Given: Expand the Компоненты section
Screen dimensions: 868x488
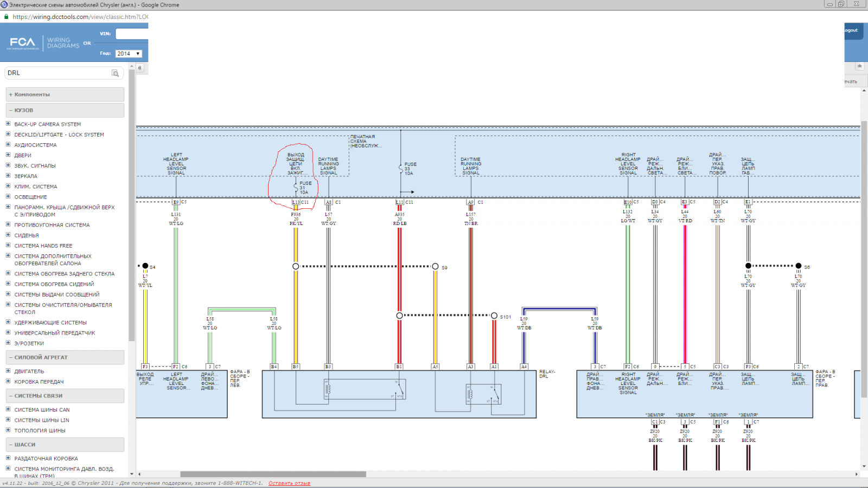Looking at the screenshot, I should 65,94.
